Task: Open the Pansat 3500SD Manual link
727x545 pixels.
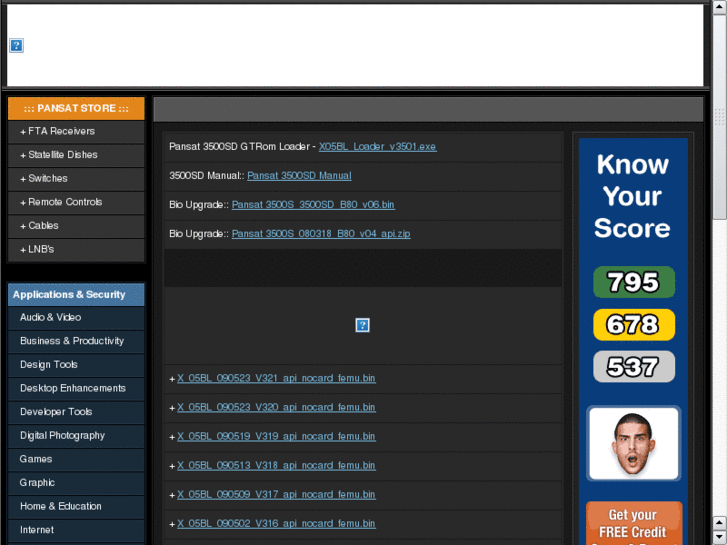Action: point(299,176)
